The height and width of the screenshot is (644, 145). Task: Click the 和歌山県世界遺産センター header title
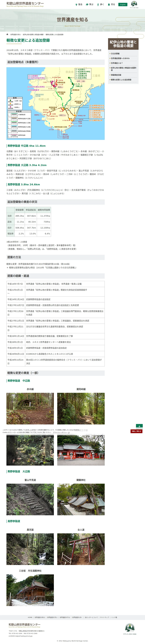25,4
